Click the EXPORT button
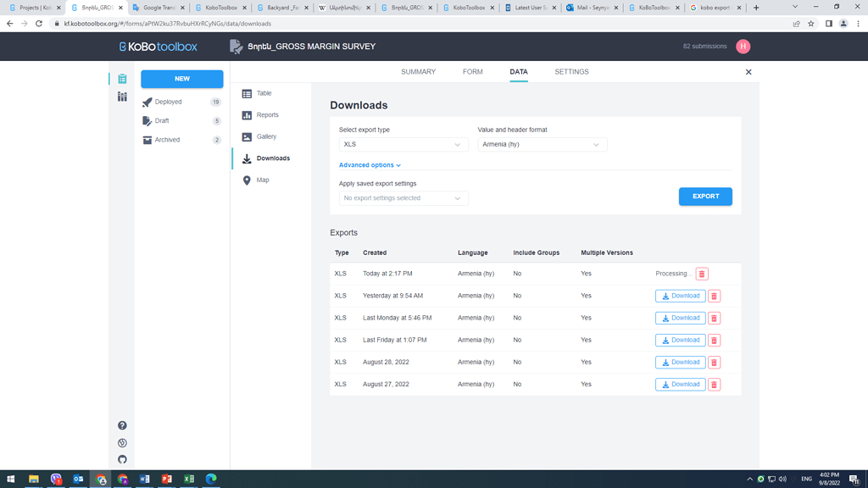The image size is (868, 488). coord(704,196)
